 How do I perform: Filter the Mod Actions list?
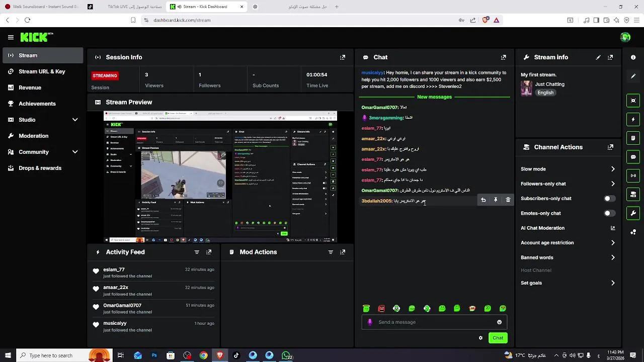[331, 252]
